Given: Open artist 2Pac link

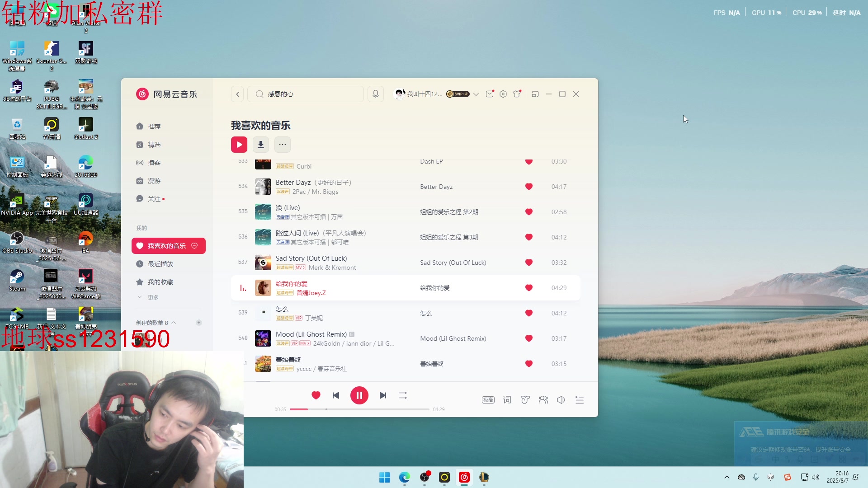Looking at the screenshot, I should [x=299, y=192].
